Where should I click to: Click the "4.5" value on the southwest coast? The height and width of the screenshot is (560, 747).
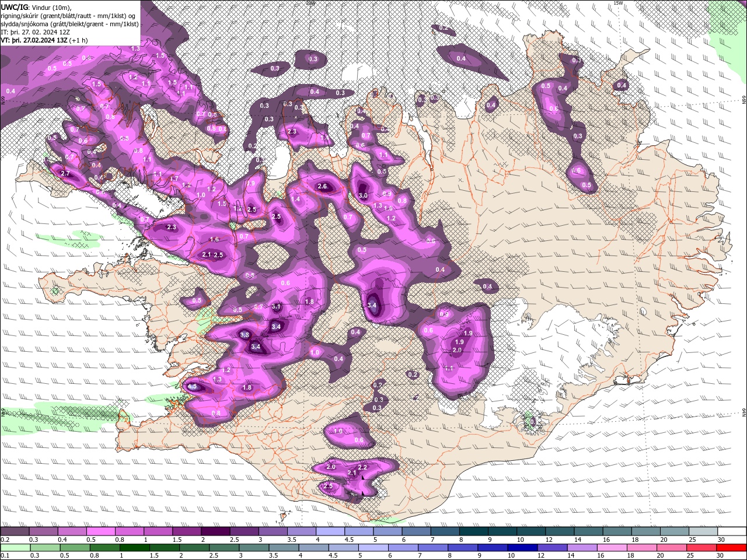coord(193,387)
